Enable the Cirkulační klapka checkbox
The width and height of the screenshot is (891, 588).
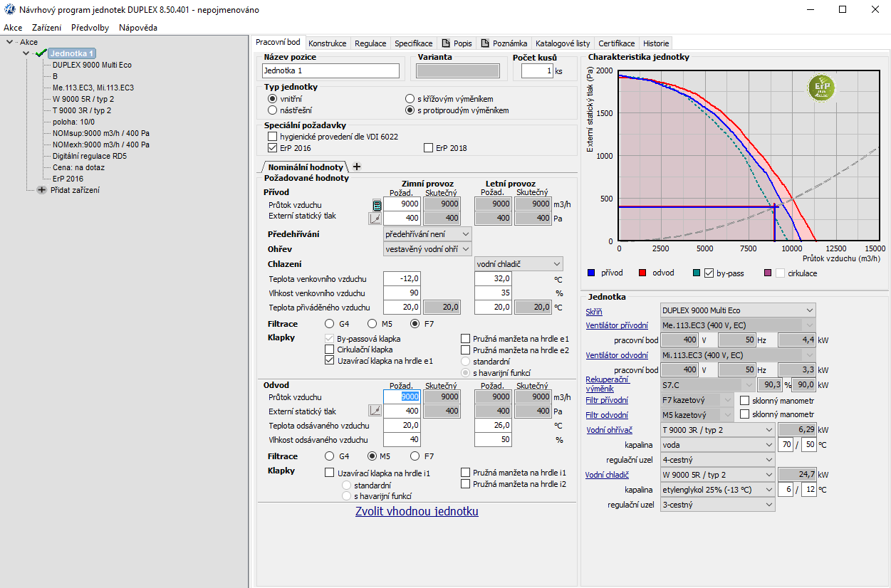coord(329,350)
